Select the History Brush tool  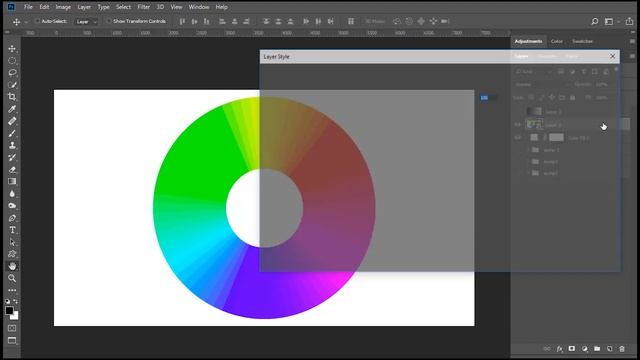tap(12, 158)
